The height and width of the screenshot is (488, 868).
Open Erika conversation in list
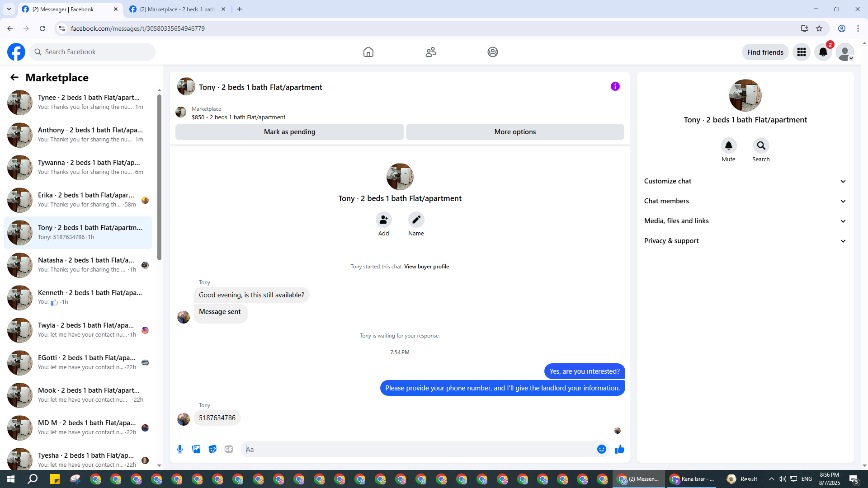coord(78,200)
